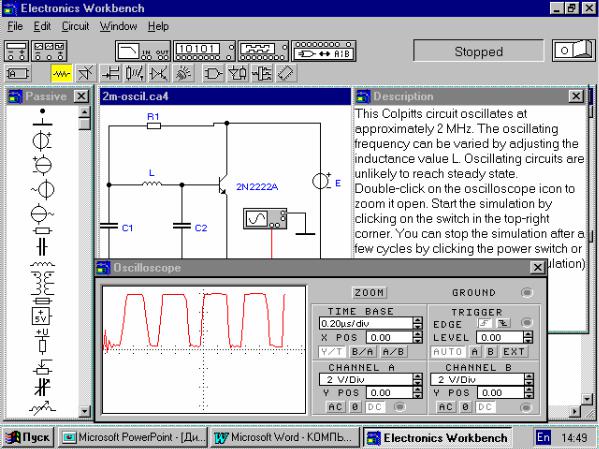The image size is (599, 449).
Task: Adjust the X POS value stepper
Action: click(418, 337)
